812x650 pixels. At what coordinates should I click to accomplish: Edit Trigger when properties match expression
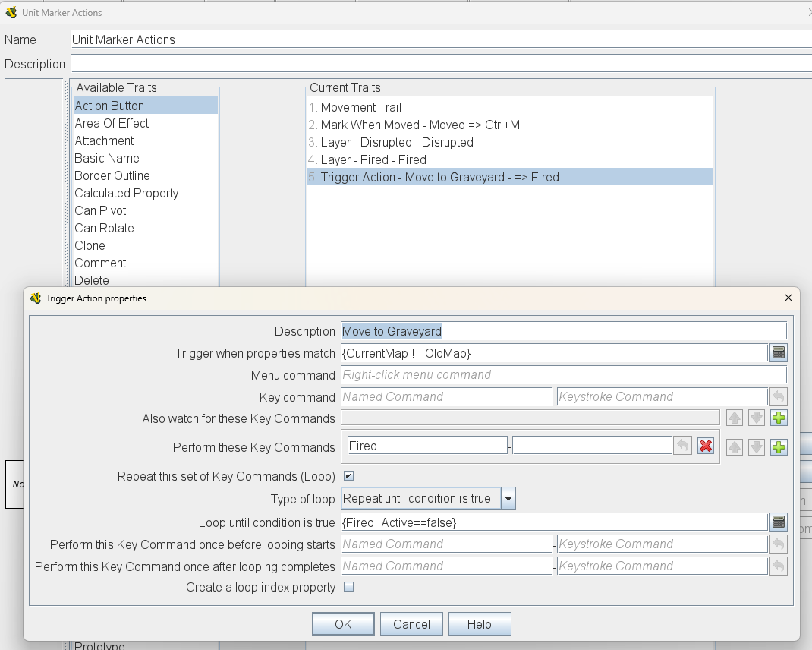[553, 354]
